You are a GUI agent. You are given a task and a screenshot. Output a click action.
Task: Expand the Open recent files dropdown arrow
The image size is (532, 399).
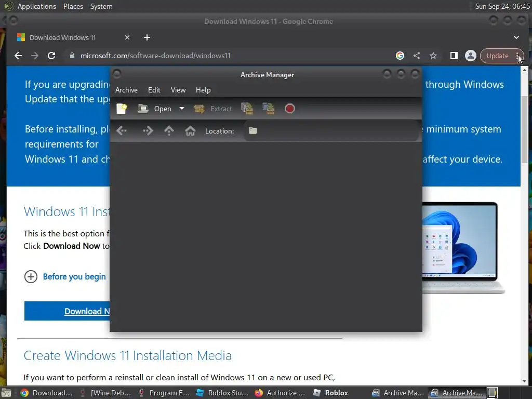click(182, 109)
